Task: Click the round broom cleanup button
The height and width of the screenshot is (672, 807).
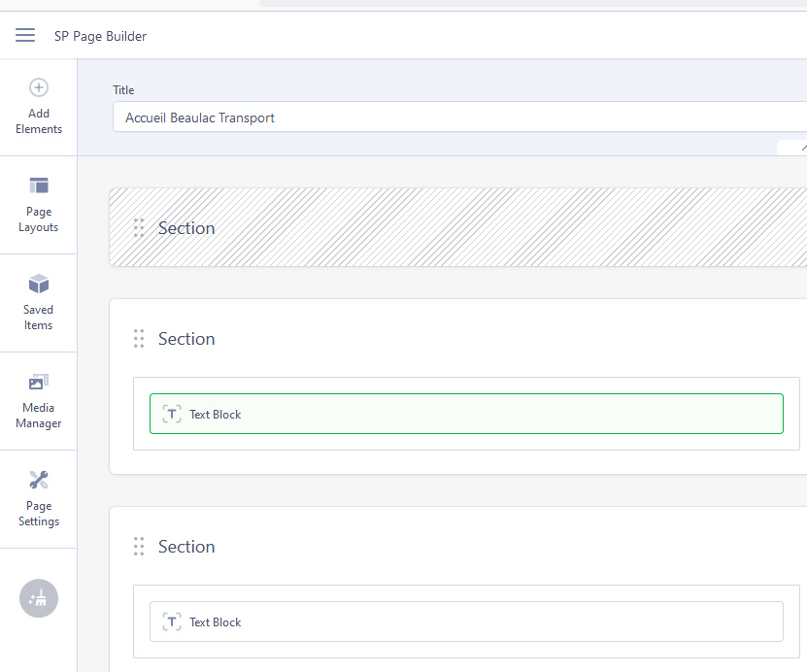Action: (39, 598)
